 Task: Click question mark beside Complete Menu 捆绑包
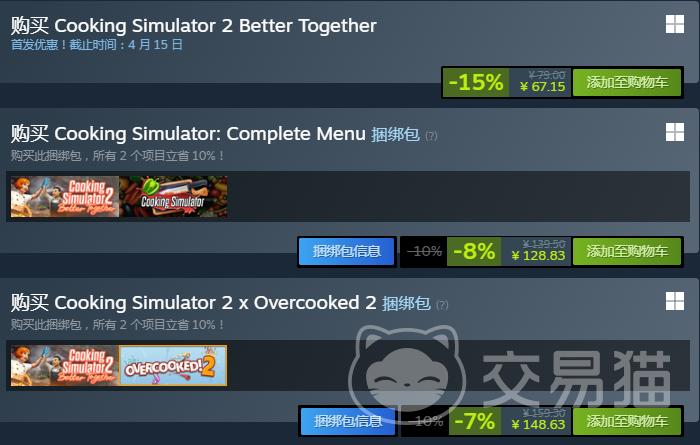[x=431, y=136]
